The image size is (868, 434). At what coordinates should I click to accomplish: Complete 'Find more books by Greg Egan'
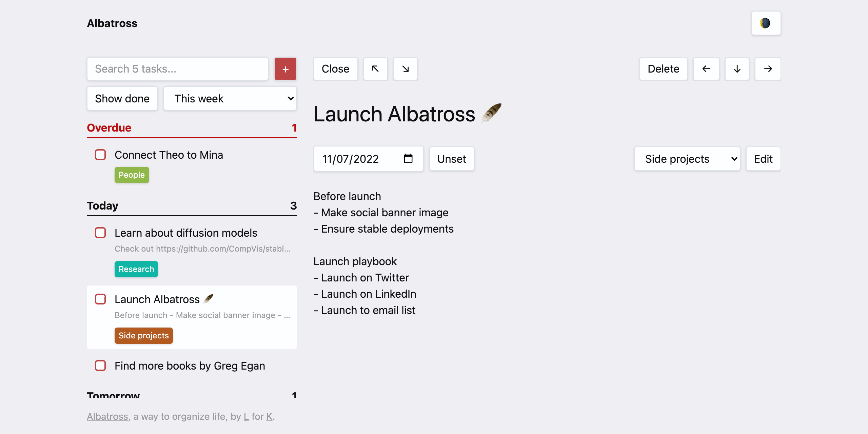point(100,366)
